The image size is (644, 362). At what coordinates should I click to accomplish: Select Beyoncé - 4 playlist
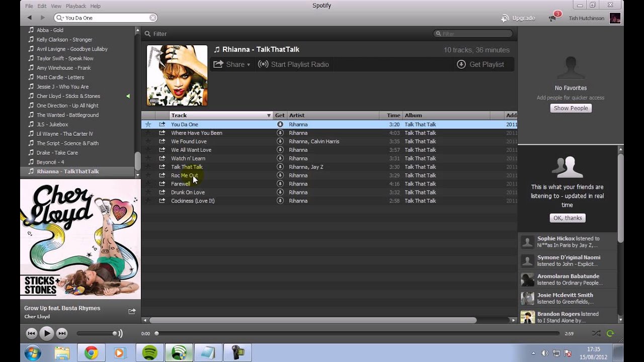click(x=50, y=162)
